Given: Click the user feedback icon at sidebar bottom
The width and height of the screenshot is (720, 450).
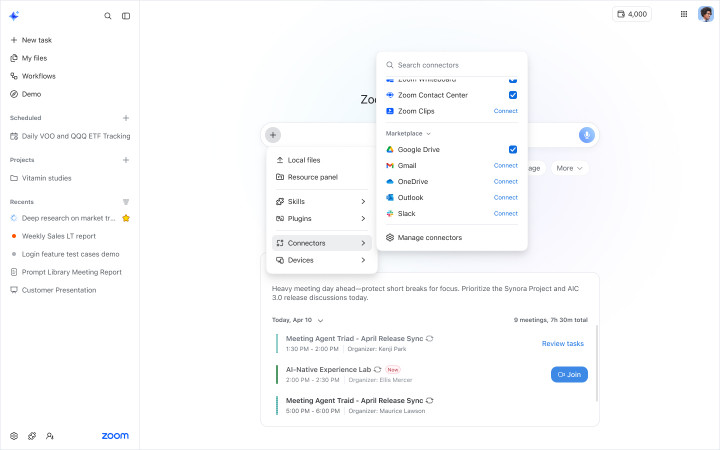Looking at the screenshot, I should click(x=50, y=436).
